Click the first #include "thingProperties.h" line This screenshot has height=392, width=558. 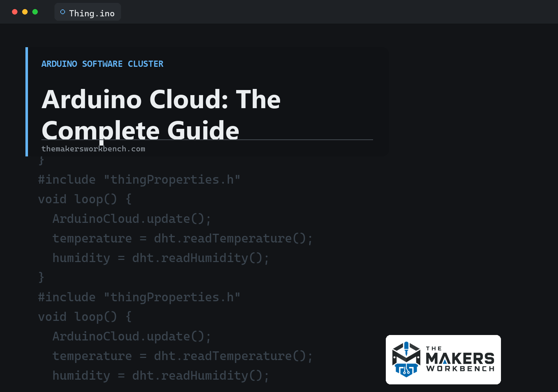click(x=139, y=180)
